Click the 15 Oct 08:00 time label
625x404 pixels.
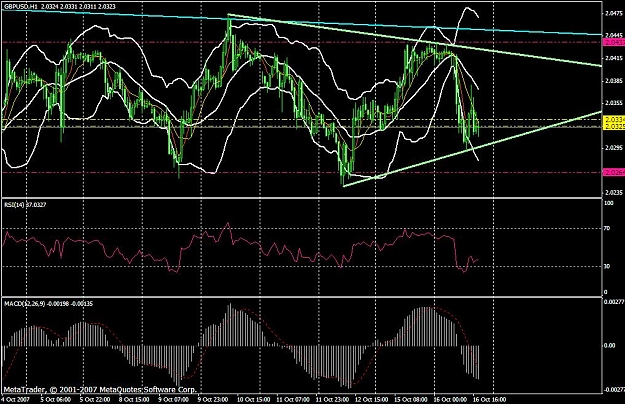[x=411, y=399]
